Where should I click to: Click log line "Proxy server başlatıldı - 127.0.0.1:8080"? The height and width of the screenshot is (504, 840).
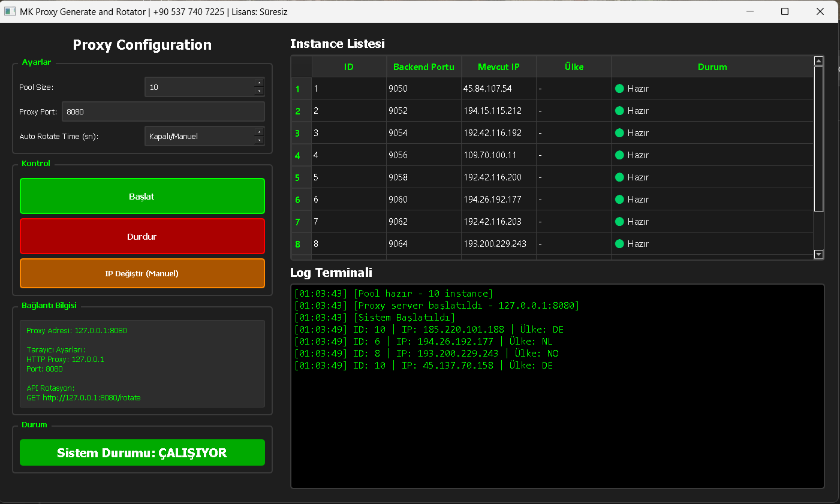[x=436, y=306]
